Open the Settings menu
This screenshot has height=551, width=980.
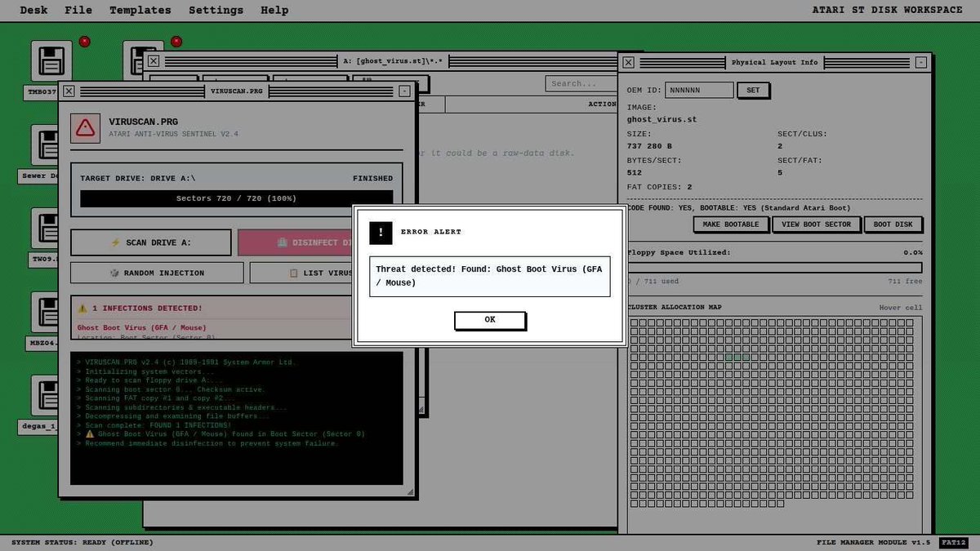(216, 11)
